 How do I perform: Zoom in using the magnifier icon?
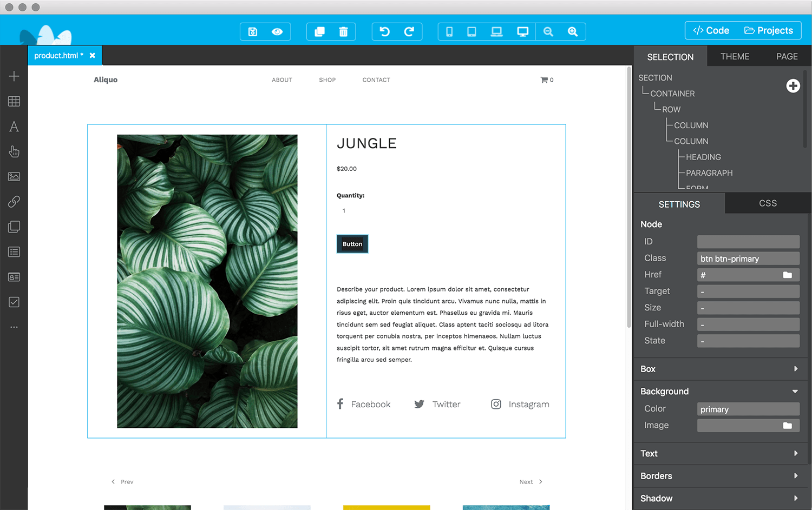point(573,31)
